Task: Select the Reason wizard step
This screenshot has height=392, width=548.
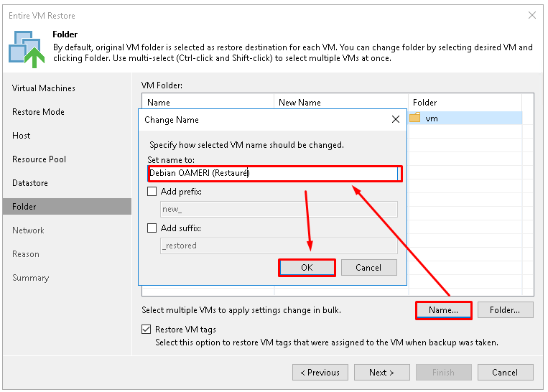Action: pyautogui.click(x=26, y=254)
